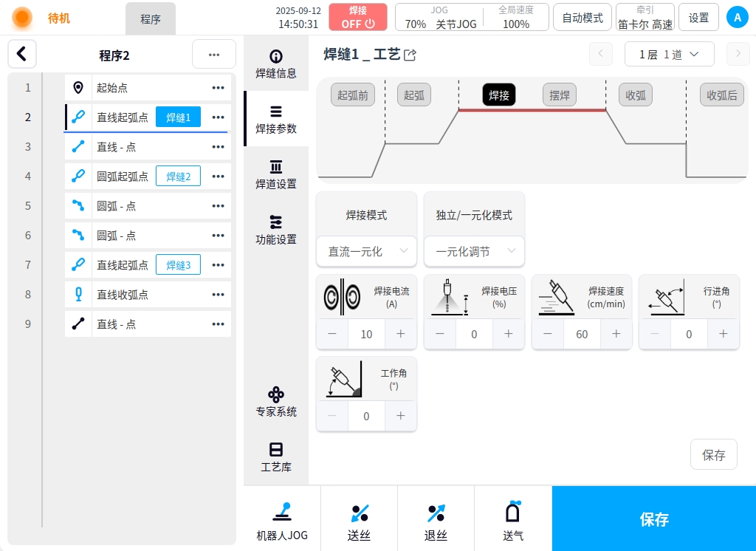756x551 pixels.
Task: Increase 焊接电流 with the plus button
Action: pyautogui.click(x=401, y=334)
